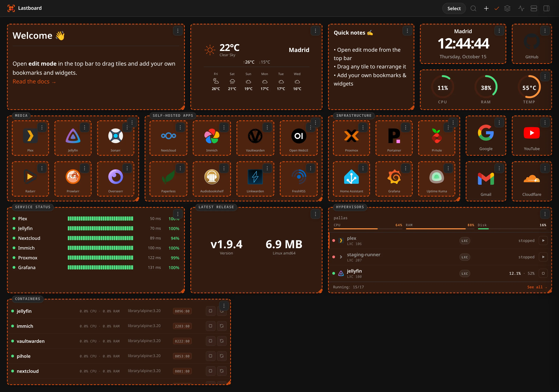Viewport: 559px width, 392px height.
Task: Open the GitHub bookmark tile
Action: click(x=532, y=44)
